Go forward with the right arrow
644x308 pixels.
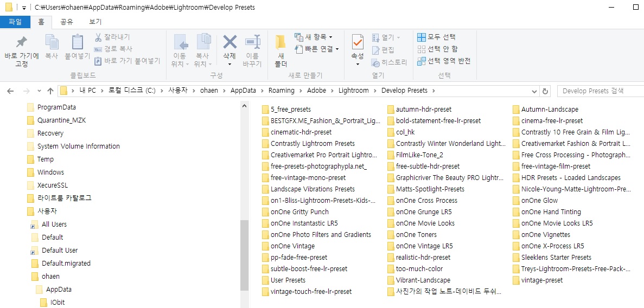(x=26, y=91)
